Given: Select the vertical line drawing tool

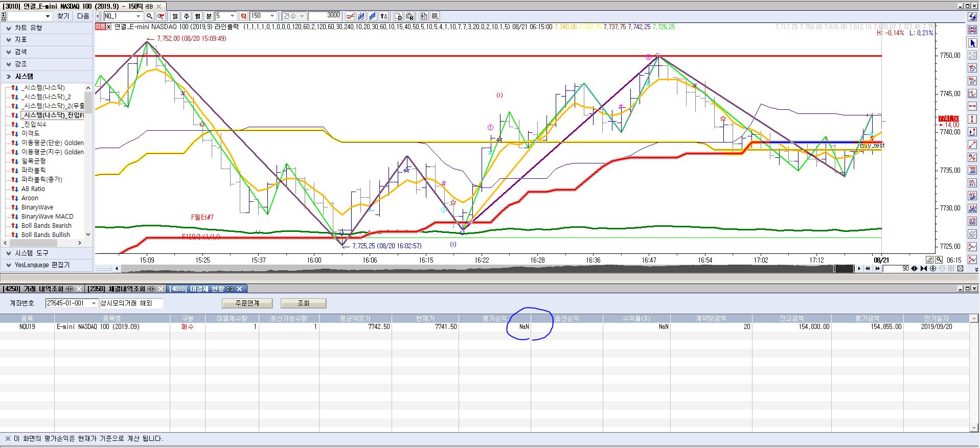Looking at the screenshot, I should pyautogui.click(x=972, y=119).
